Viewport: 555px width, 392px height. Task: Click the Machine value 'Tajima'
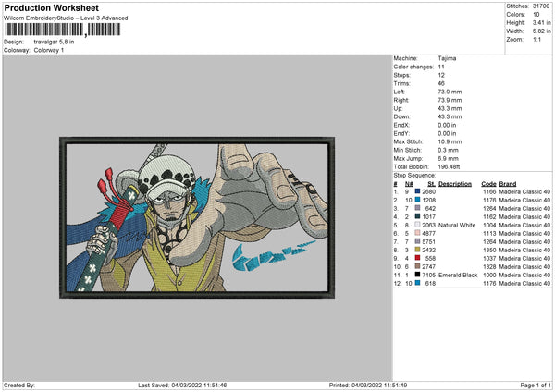tap(447, 58)
